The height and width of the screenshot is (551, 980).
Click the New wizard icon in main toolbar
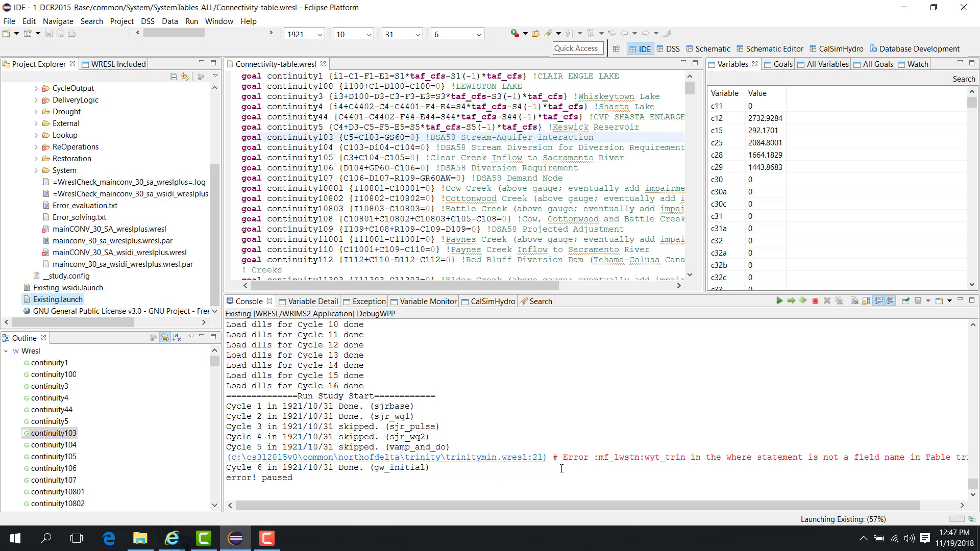pyautogui.click(x=6, y=34)
